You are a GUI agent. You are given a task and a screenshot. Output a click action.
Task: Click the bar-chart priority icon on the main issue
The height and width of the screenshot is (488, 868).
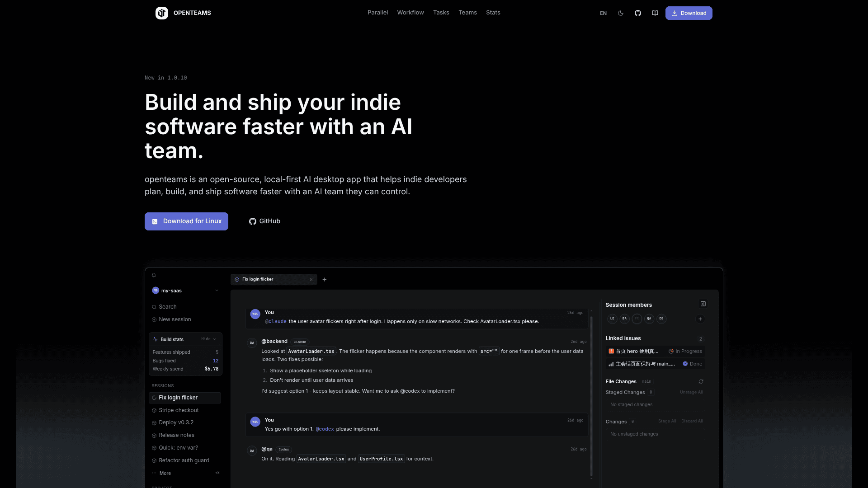pyautogui.click(x=611, y=364)
